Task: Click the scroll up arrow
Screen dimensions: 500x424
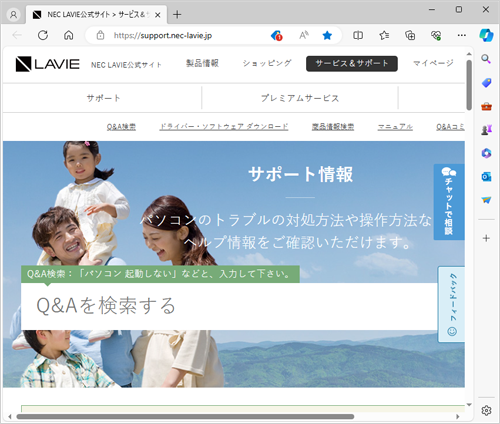Action: (x=469, y=54)
